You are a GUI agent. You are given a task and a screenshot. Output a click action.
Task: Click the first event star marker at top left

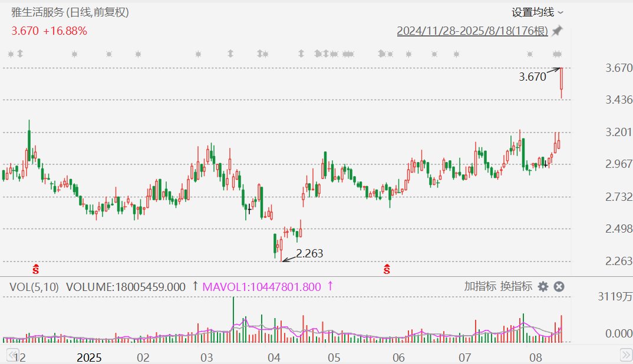11,54
